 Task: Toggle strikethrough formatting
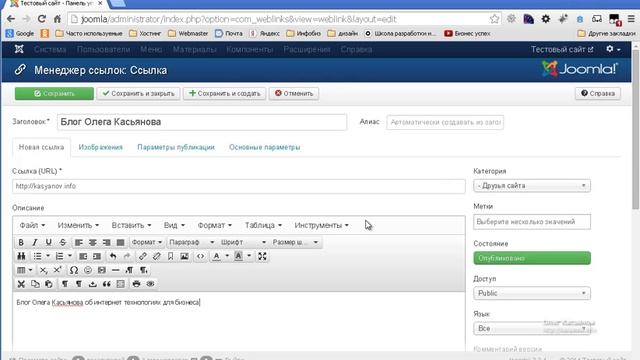62,242
